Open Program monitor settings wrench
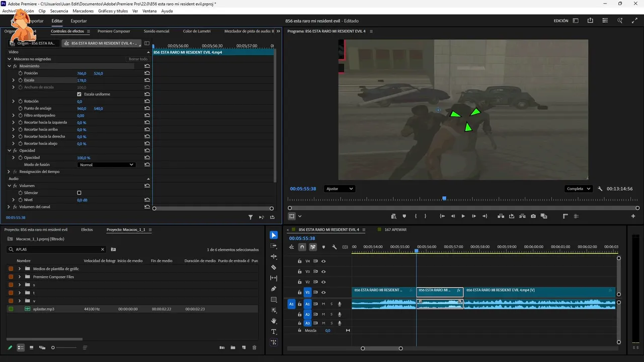 600,189
